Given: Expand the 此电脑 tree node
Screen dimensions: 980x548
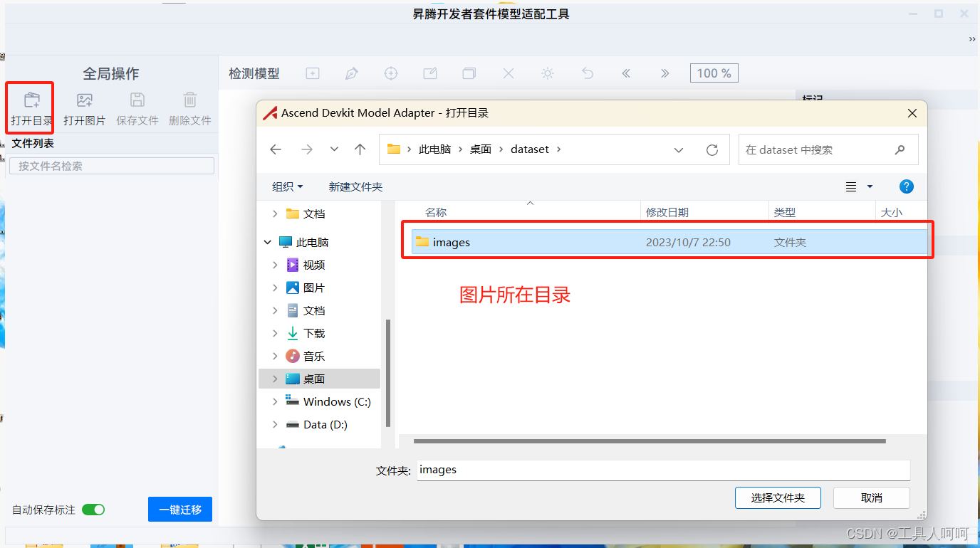Looking at the screenshot, I should (268, 243).
